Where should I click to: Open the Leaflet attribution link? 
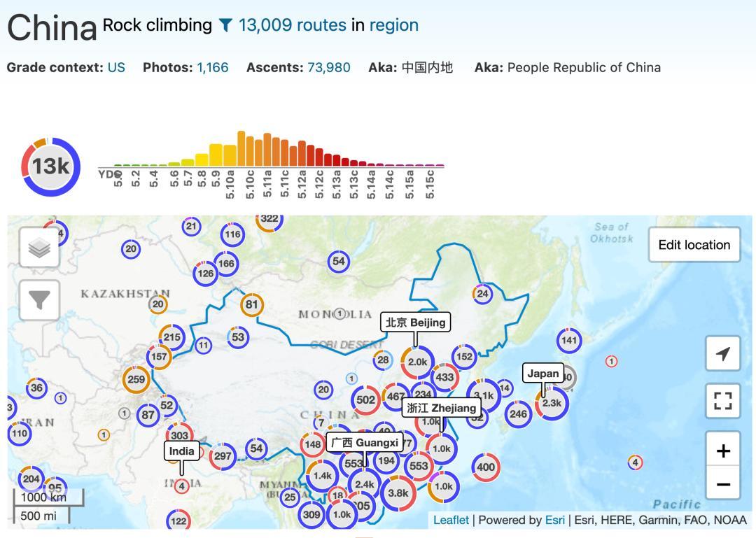coord(451,521)
